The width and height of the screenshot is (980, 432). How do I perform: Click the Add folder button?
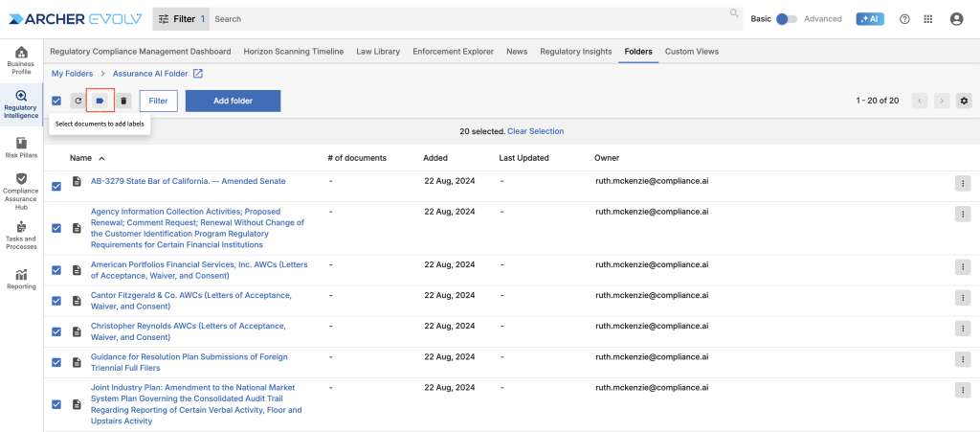coord(233,101)
